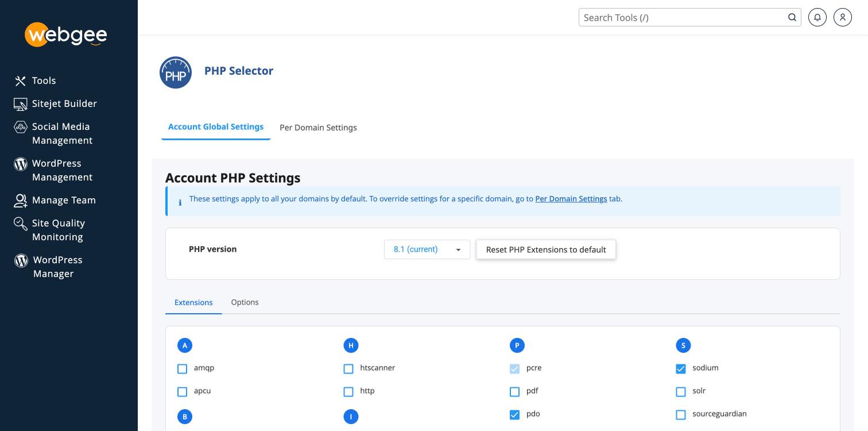Image resolution: width=868 pixels, height=431 pixels.
Task: Click the Manage Team icon
Action: tap(21, 201)
